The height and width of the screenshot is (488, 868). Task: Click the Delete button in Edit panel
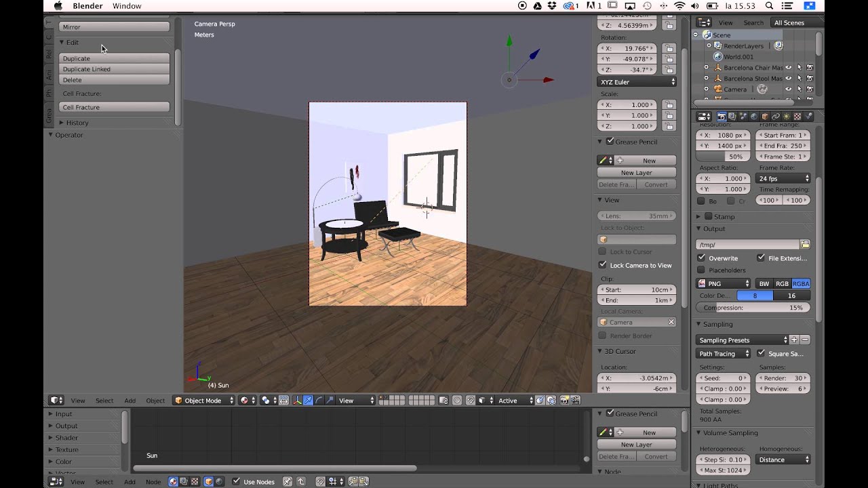click(114, 80)
